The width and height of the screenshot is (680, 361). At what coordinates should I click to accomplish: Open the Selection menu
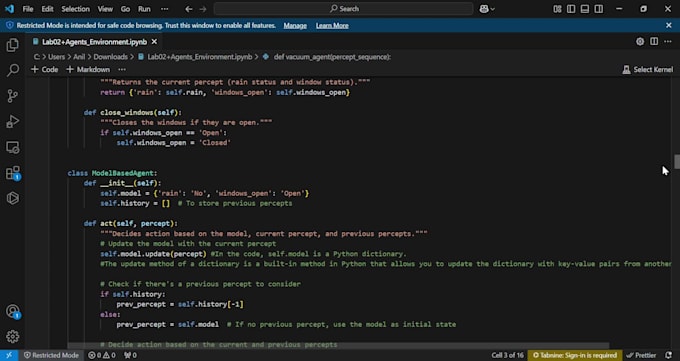[75, 9]
